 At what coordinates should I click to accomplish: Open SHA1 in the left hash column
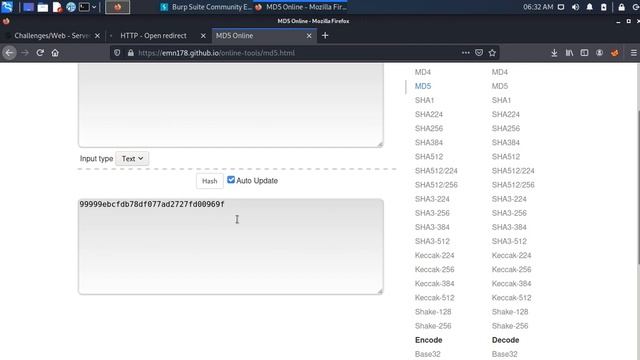424,100
